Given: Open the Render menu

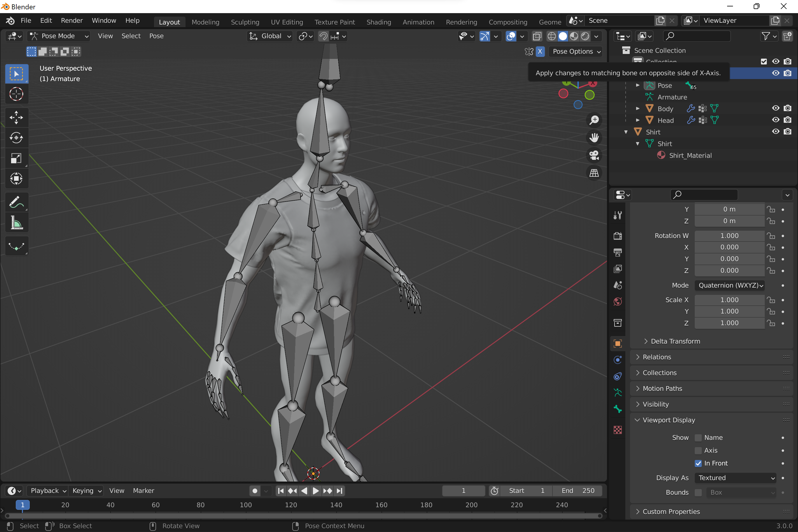Looking at the screenshot, I should (x=71, y=20).
